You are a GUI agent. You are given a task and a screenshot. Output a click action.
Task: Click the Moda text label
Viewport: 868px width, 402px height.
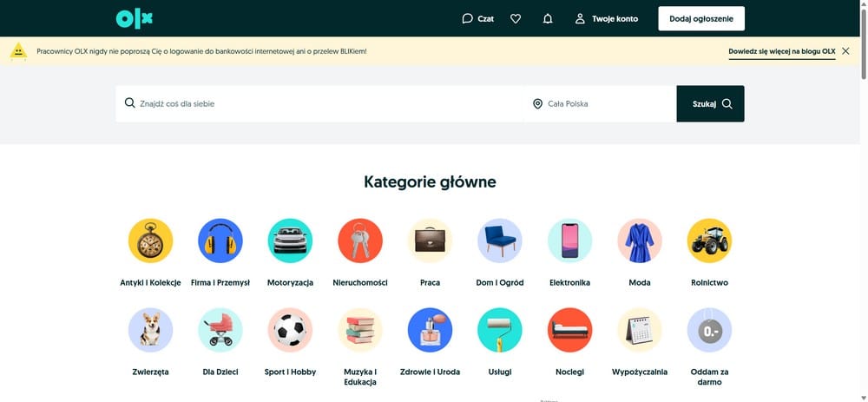640,282
